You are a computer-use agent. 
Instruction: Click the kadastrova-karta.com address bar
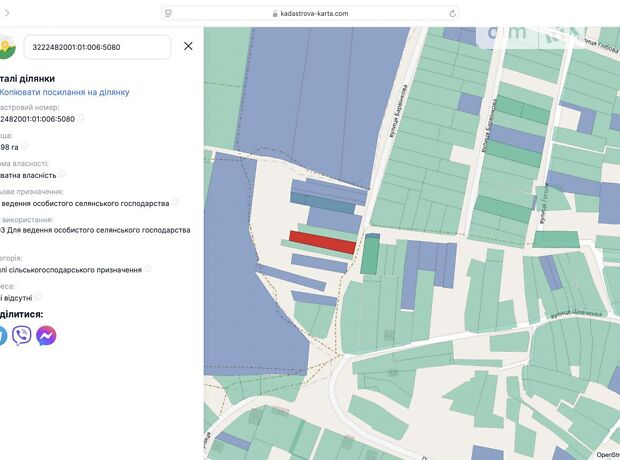(x=310, y=14)
